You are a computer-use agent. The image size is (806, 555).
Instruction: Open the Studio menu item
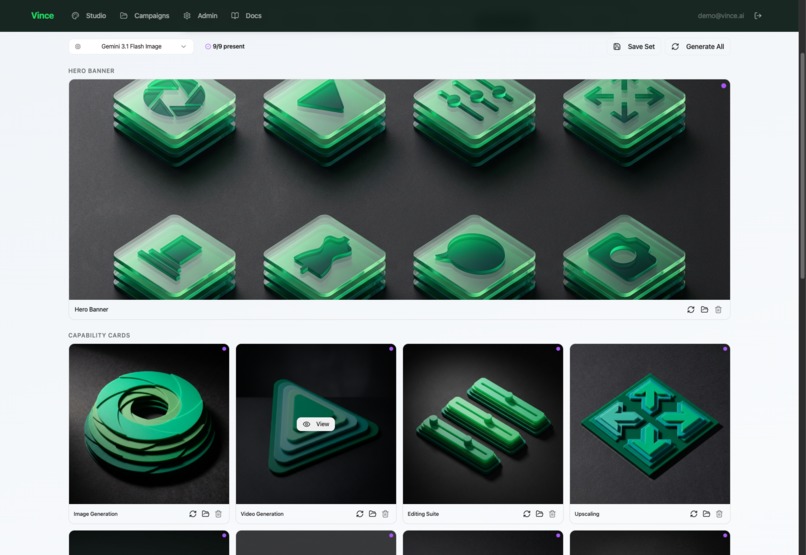89,15
